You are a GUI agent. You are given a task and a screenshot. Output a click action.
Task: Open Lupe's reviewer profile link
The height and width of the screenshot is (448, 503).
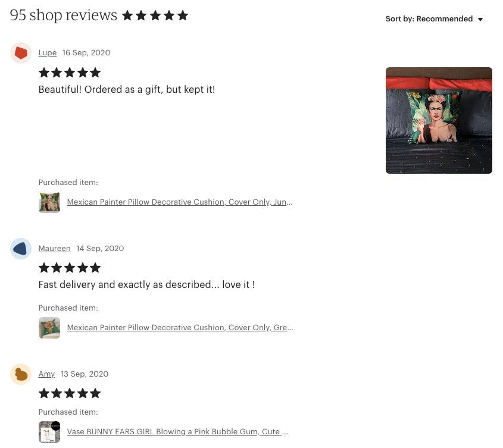[48, 52]
